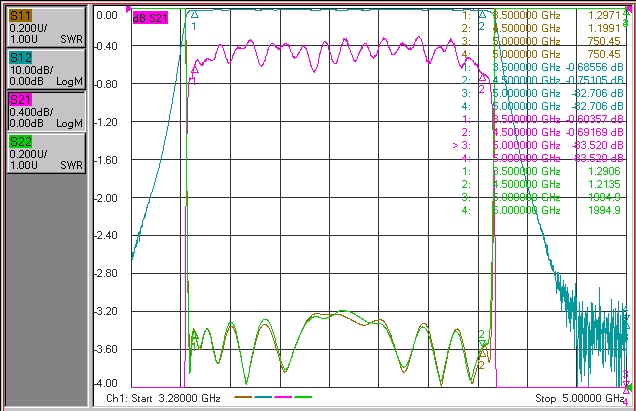Click the magenta dB S21 trace label
Viewport: 636px width, 411px height.
(150, 18)
